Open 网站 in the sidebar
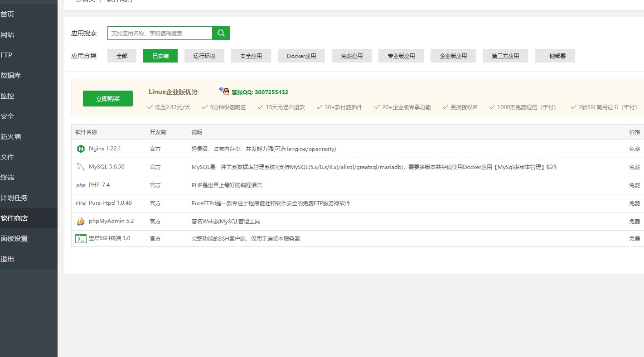Image resolution: width=644 pixels, height=357 pixels. [x=29, y=34]
